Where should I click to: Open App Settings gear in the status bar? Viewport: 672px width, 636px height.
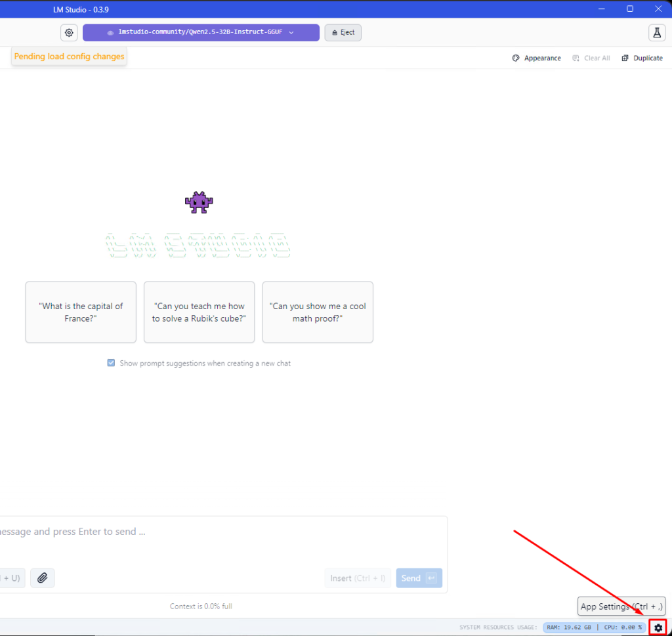point(658,628)
